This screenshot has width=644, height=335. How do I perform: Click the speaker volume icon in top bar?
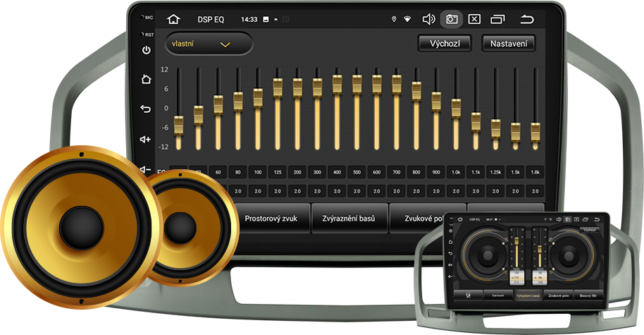[428, 20]
